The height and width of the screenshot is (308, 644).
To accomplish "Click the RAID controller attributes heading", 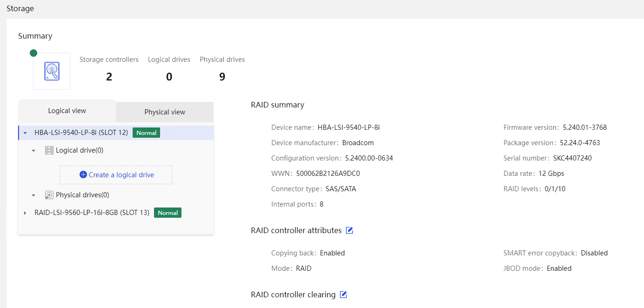I will point(296,230).
